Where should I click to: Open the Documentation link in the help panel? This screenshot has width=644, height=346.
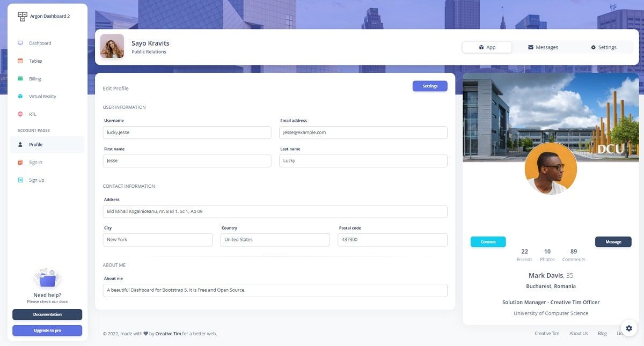(x=47, y=314)
